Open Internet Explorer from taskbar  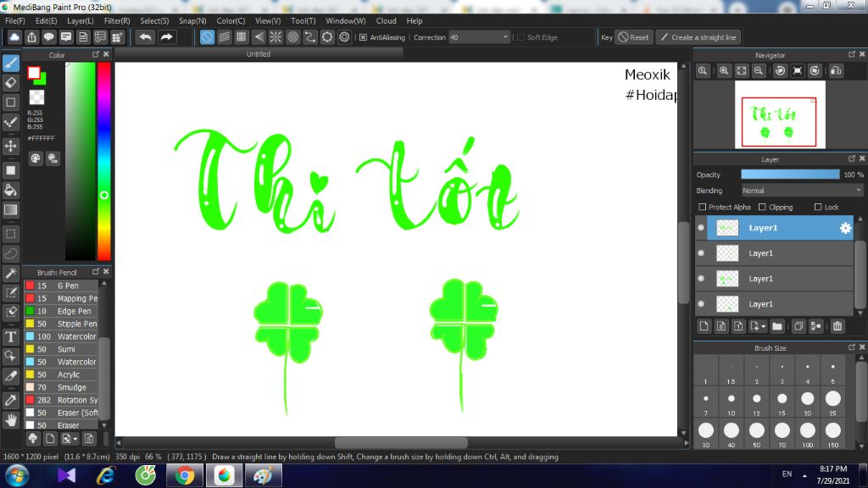[x=106, y=476]
